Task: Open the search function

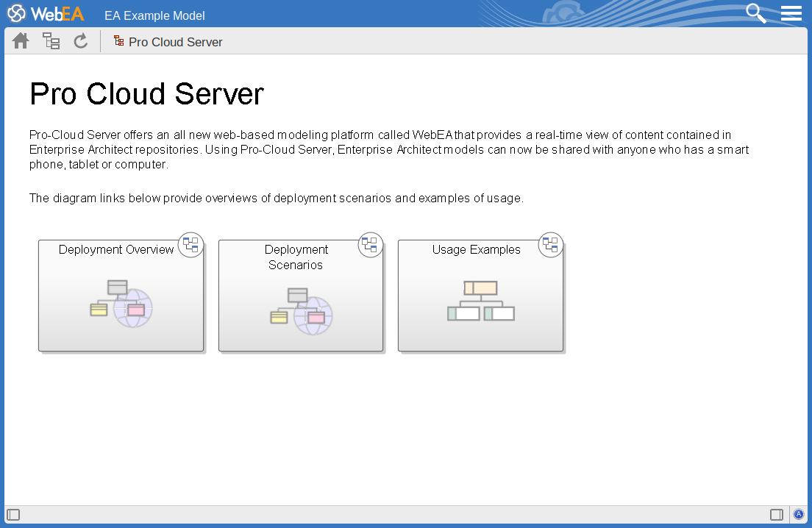Action: point(755,13)
